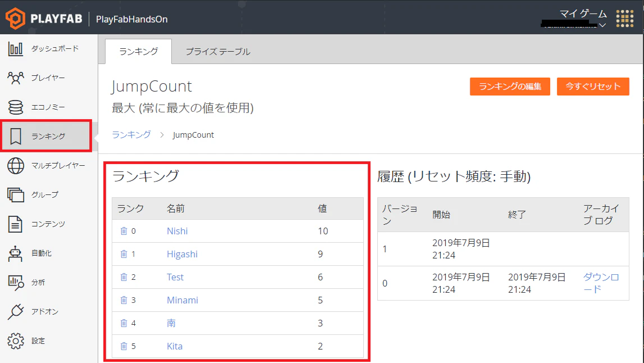This screenshot has height=363, width=644.
Task: Click the ランク column header
Action: pyautogui.click(x=130, y=208)
